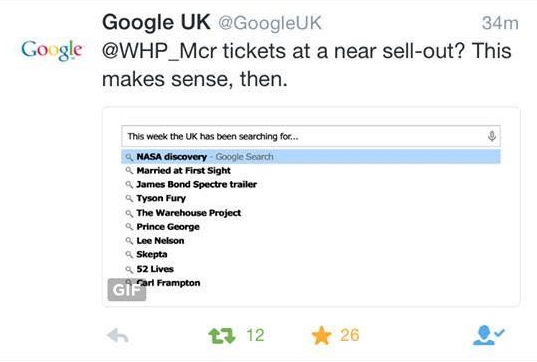Click the microphone icon in search box
The width and height of the screenshot is (537, 362).
(492, 136)
